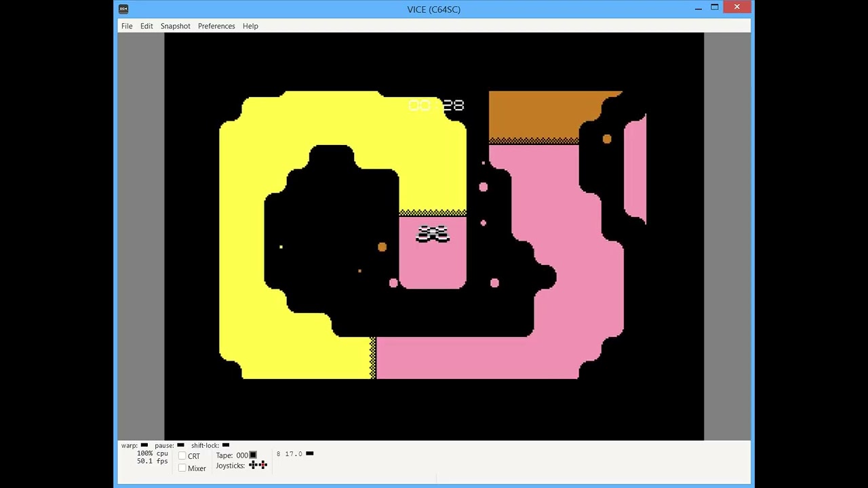868x488 pixels.
Task: Open the File menu
Action: tap(127, 26)
